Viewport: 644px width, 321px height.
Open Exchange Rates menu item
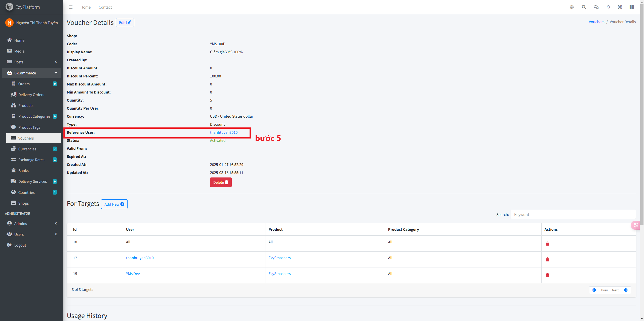click(x=33, y=160)
